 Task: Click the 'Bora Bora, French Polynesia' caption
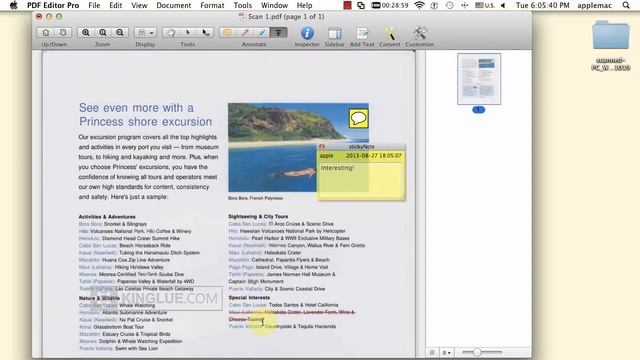pos(255,198)
